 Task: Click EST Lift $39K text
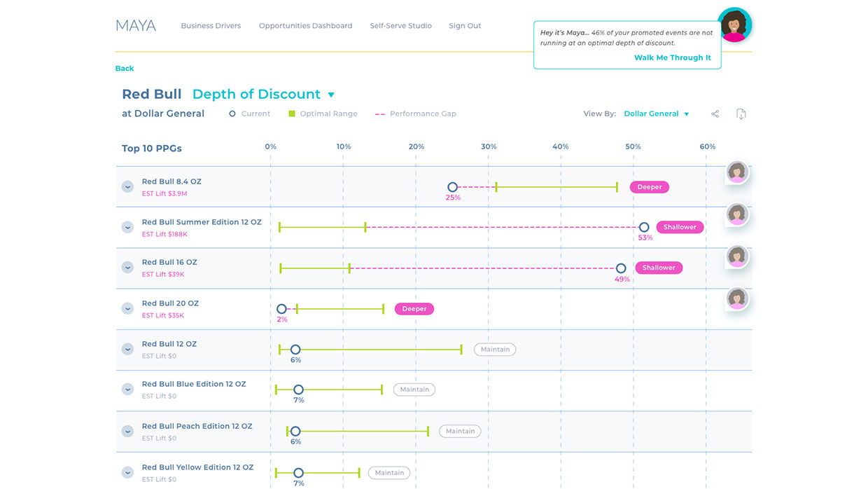coord(163,275)
